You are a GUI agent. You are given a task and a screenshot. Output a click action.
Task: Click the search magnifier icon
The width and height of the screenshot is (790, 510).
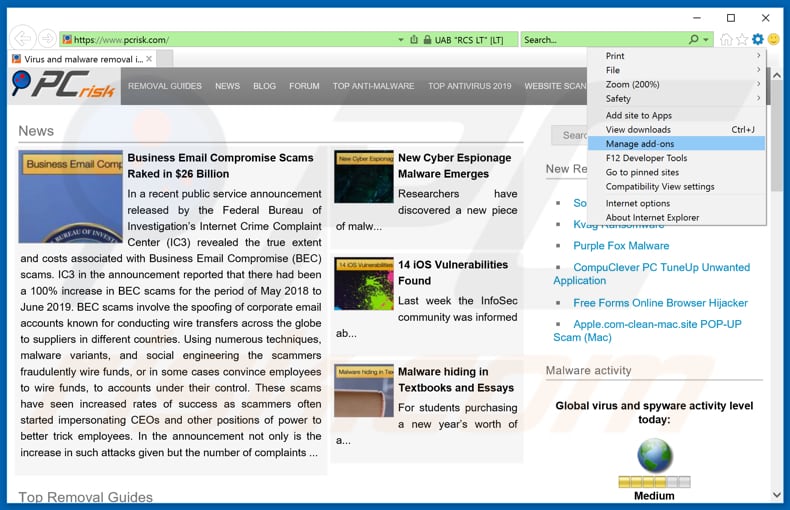(694, 39)
